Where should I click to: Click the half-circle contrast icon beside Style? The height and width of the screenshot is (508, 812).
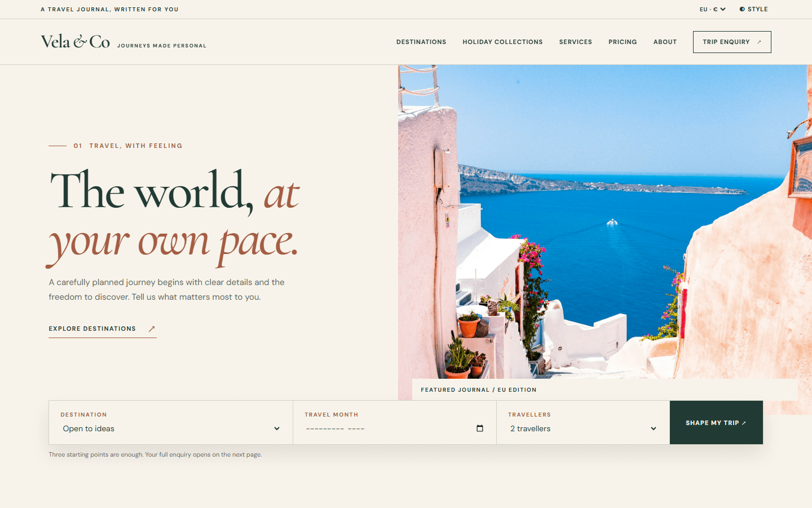click(742, 9)
